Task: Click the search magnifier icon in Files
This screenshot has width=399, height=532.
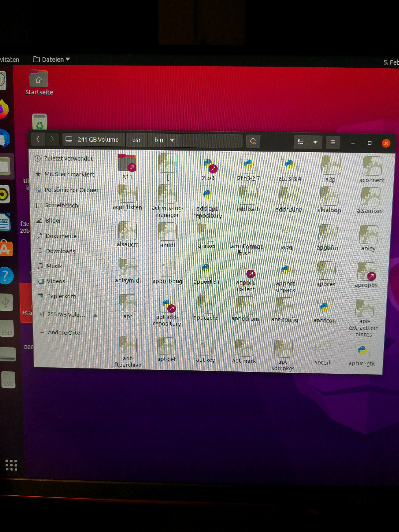Action: (x=253, y=141)
